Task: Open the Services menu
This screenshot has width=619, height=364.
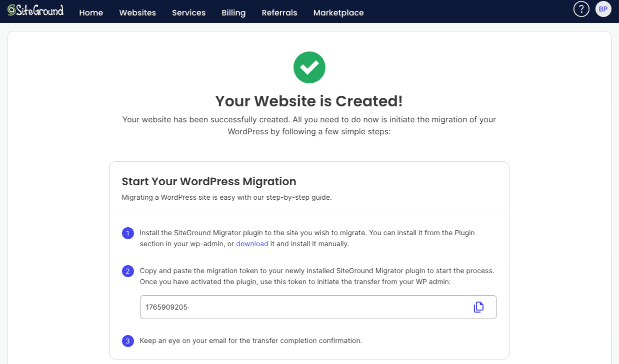Action: (x=188, y=12)
